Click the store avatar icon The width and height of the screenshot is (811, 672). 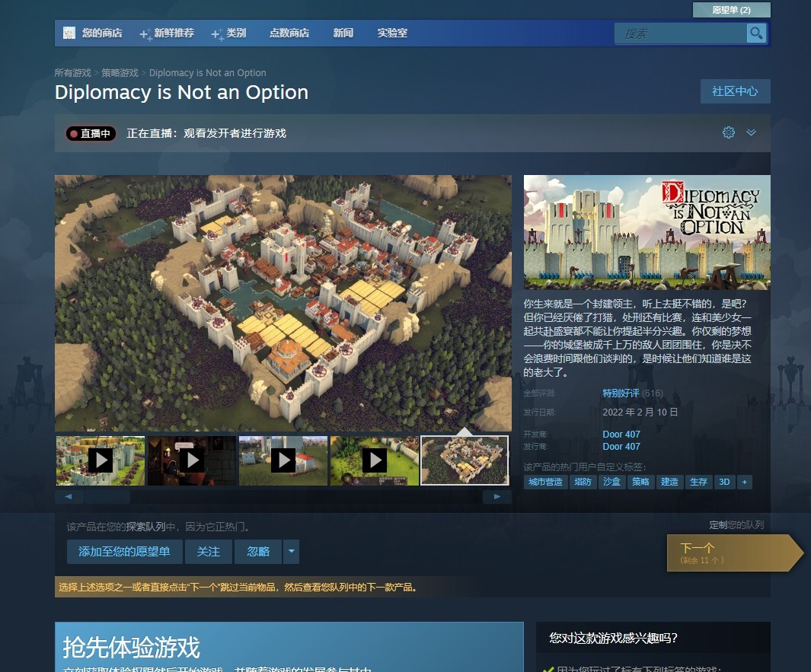[69, 33]
